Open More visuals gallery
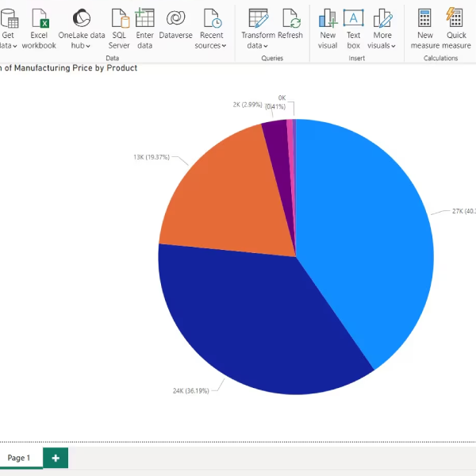This screenshot has height=476, width=476. 382,29
